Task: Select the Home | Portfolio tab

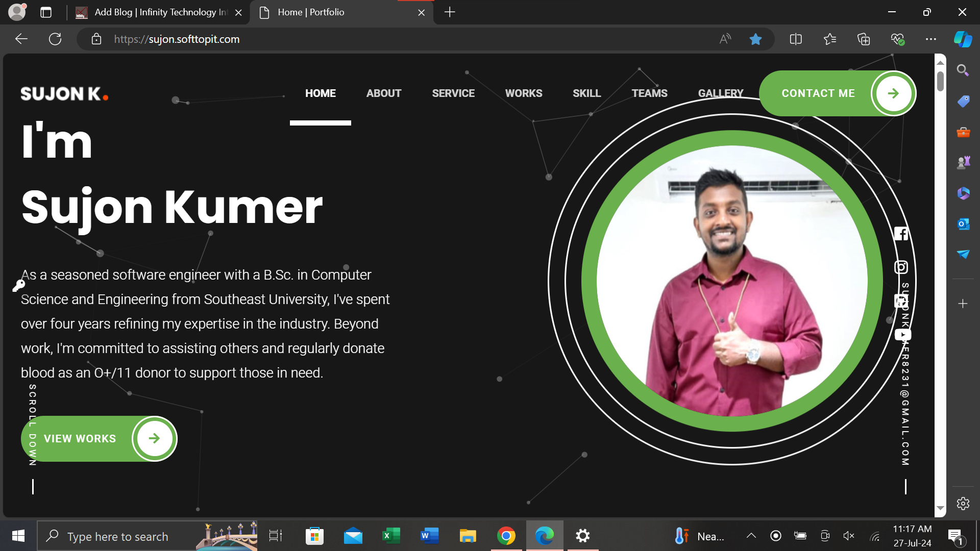Action: [342, 12]
